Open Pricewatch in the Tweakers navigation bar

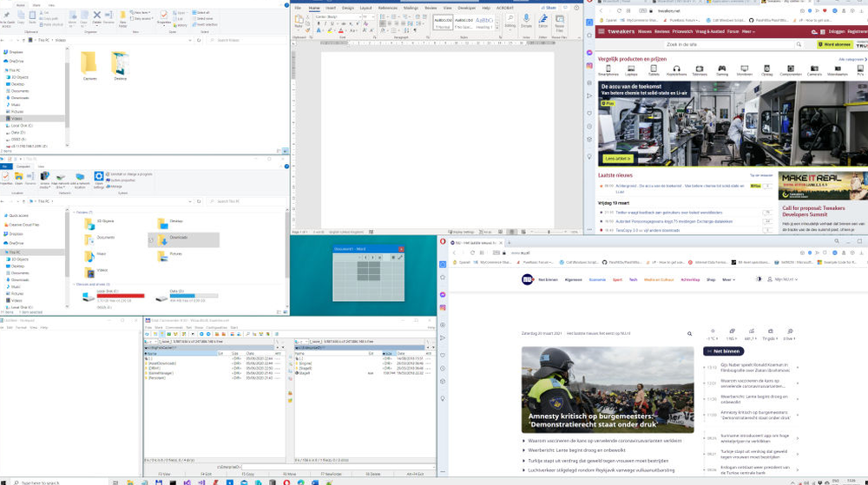[x=682, y=31]
